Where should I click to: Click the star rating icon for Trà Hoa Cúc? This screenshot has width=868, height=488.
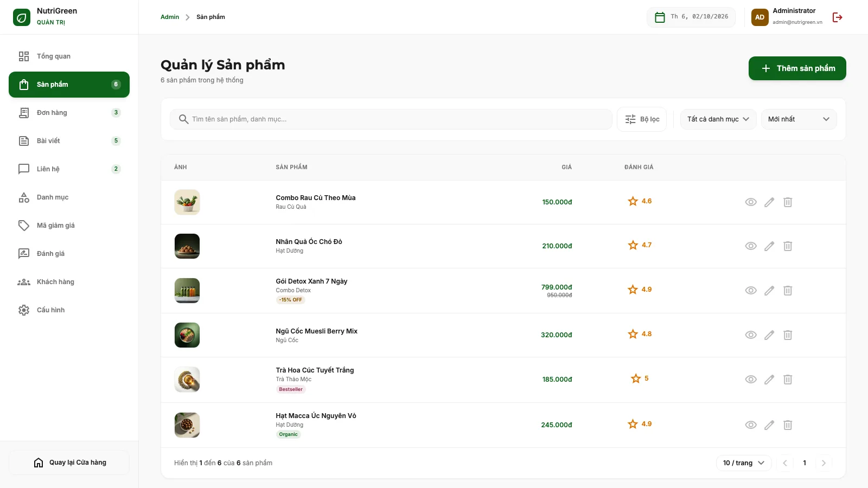point(636,378)
